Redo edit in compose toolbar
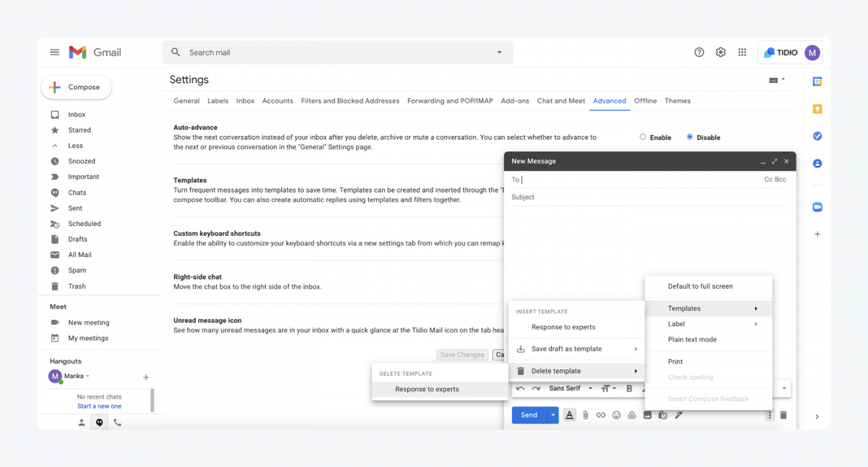 536,389
